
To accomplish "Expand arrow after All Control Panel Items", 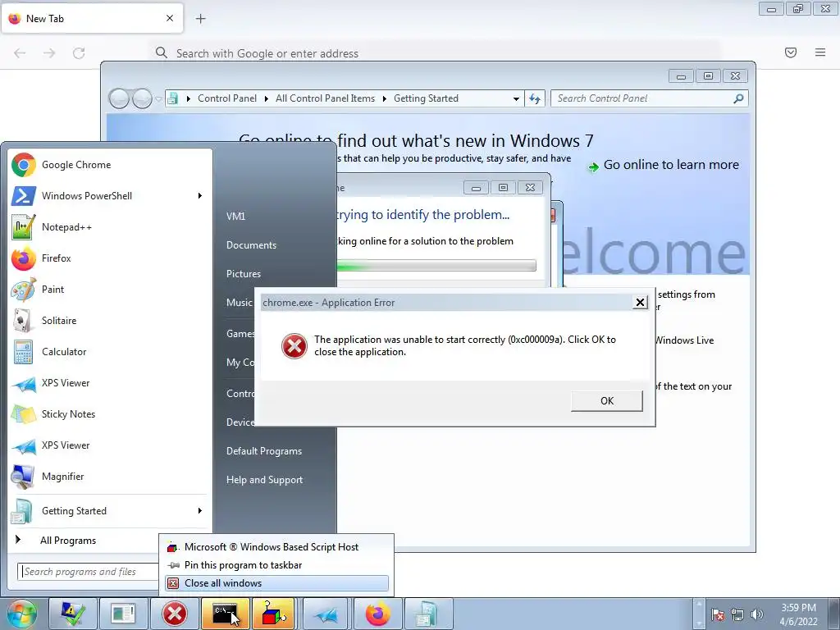I will (384, 99).
